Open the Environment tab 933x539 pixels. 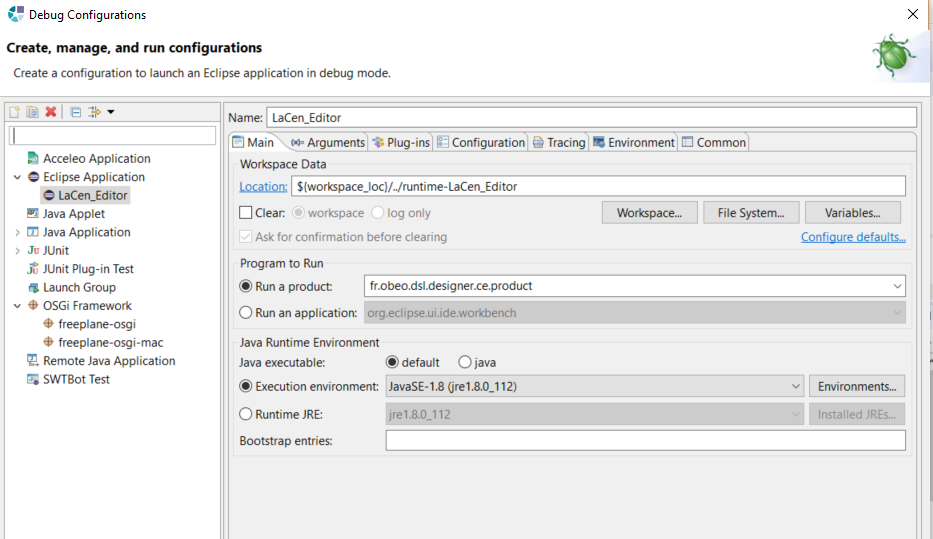point(634,142)
